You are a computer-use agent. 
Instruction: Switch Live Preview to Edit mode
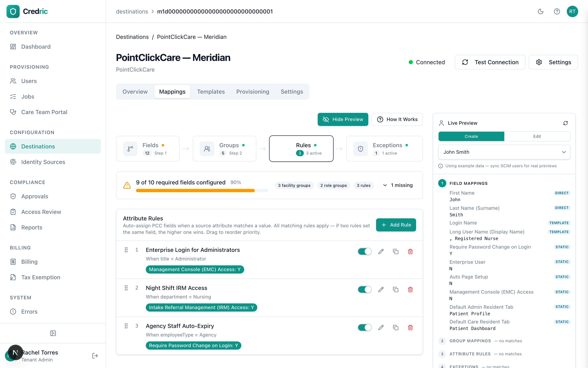tap(537, 136)
